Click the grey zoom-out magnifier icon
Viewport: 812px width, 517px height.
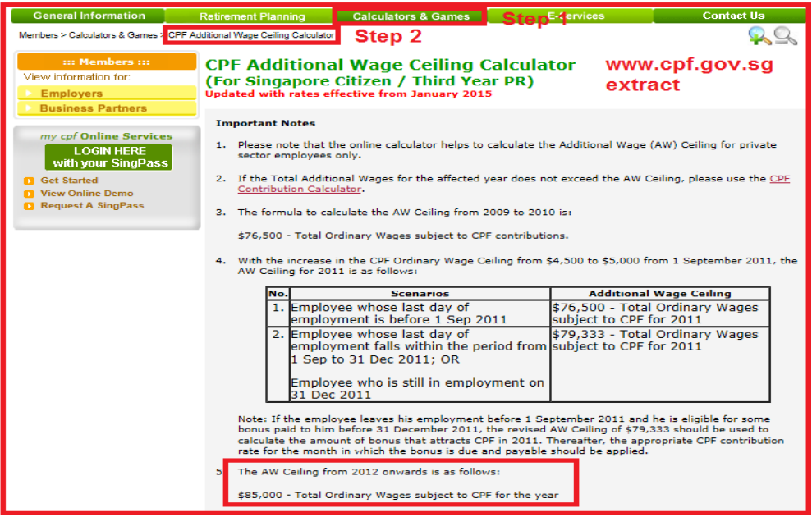[786, 35]
